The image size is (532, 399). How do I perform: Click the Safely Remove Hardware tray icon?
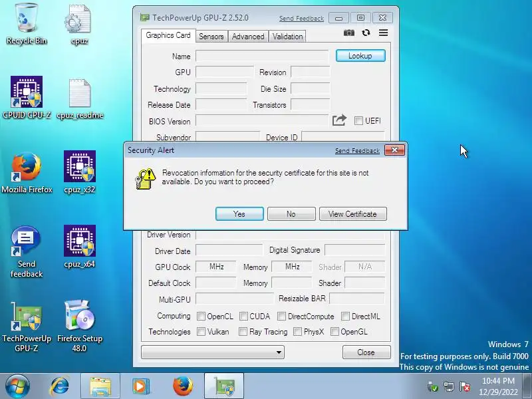point(433,386)
